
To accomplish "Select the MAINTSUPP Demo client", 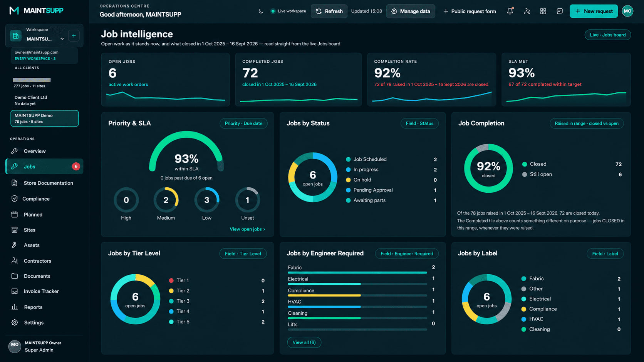I will point(44,118).
